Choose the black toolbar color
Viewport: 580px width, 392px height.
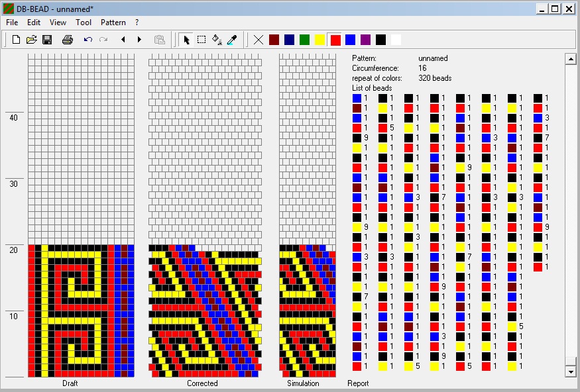[380, 40]
